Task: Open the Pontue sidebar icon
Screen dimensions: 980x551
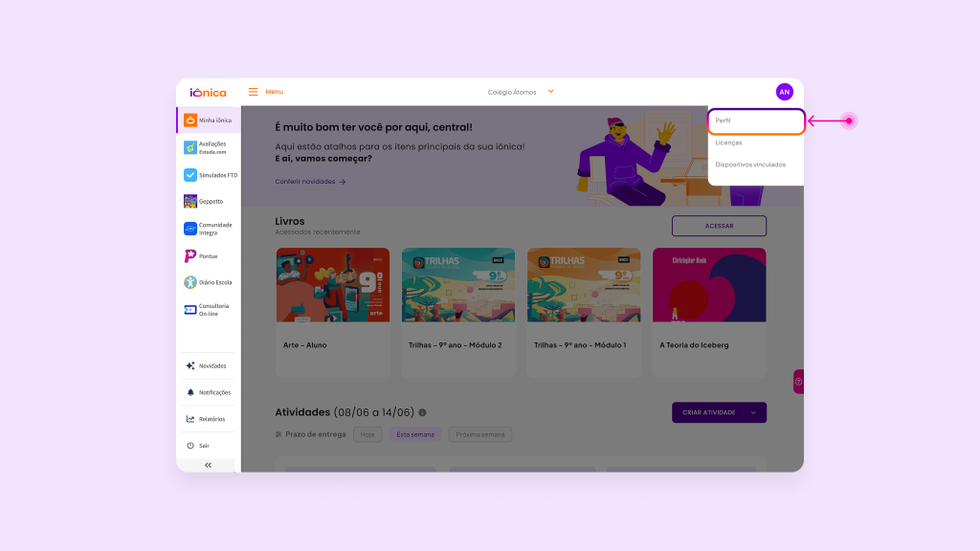Action: pos(190,256)
